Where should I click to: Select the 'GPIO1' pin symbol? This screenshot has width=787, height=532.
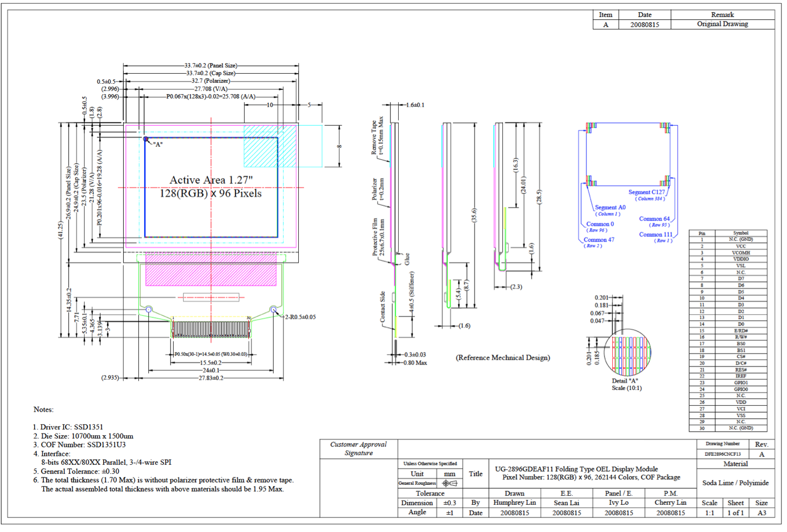click(741, 383)
